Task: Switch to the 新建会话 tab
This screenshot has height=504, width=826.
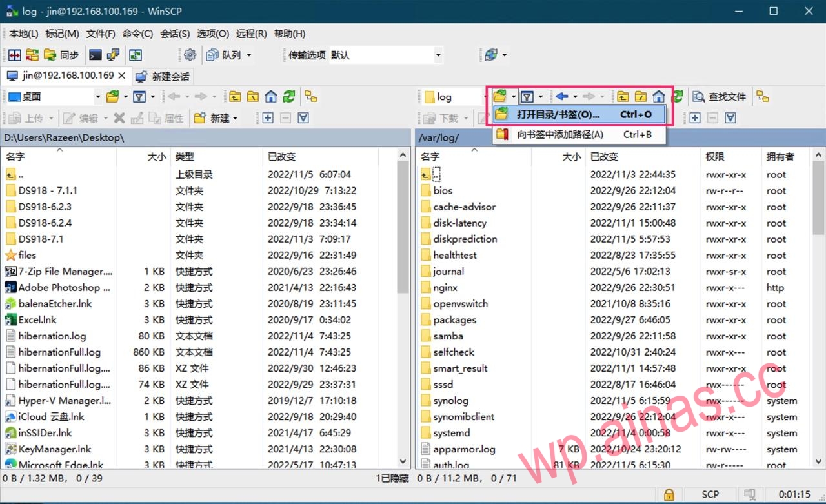Action: pyautogui.click(x=163, y=76)
